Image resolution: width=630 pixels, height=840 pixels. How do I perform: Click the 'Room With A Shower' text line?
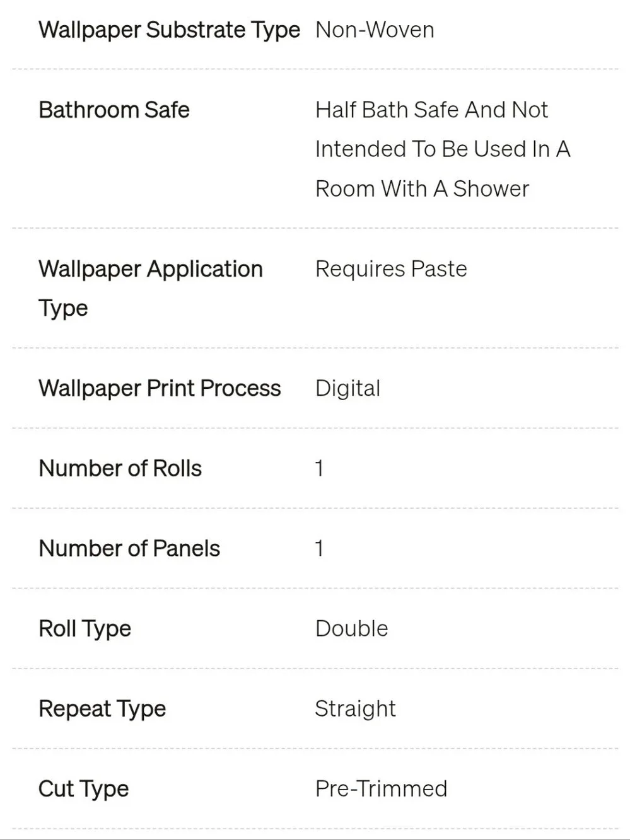(x=422, y=189)
